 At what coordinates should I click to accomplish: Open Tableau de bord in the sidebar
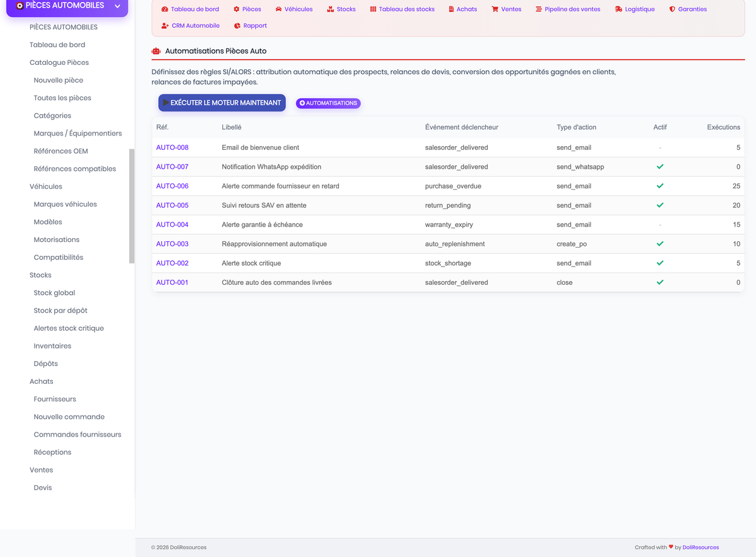[57, 45]
